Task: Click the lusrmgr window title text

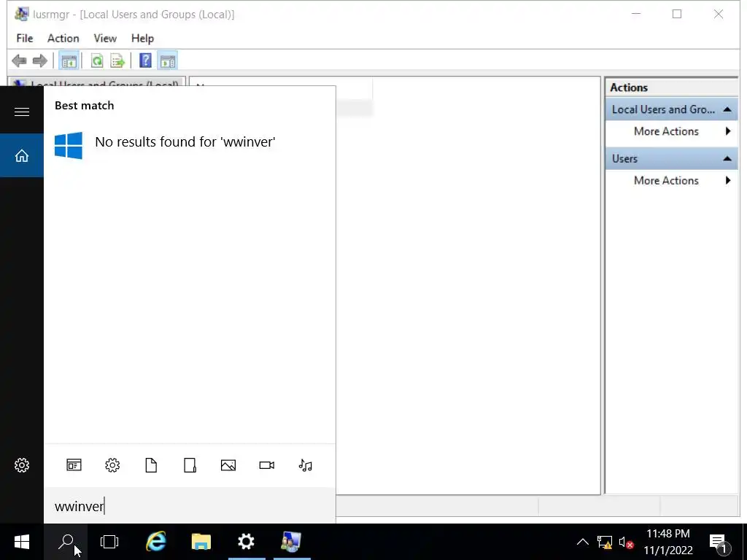Action: tap(133, 15)
